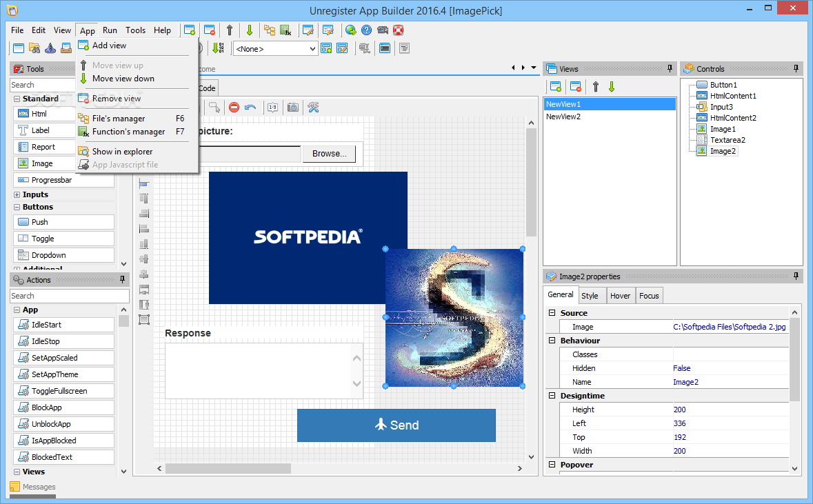Click the add view toolbar icon
This screenshot has height=504, width=813.
point(190,30)
